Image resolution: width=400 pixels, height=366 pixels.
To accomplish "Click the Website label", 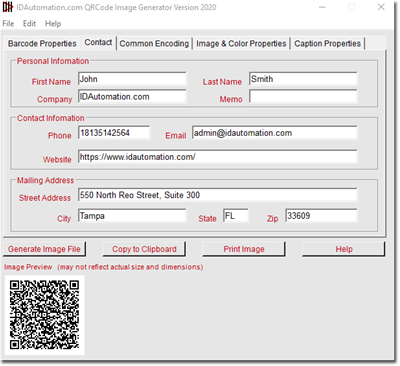I will tap(57, 160).
